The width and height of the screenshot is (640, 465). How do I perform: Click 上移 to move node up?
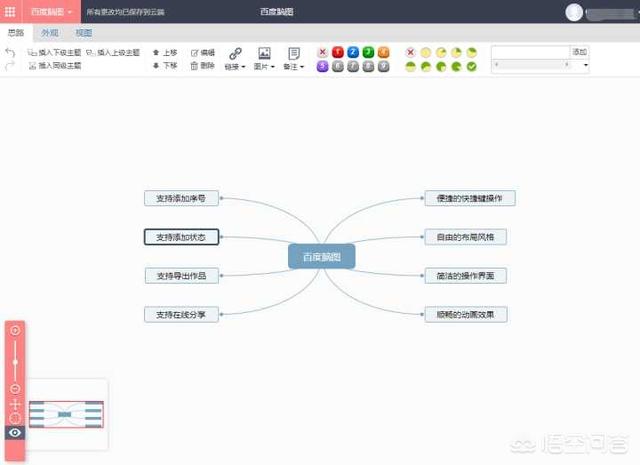165,53
